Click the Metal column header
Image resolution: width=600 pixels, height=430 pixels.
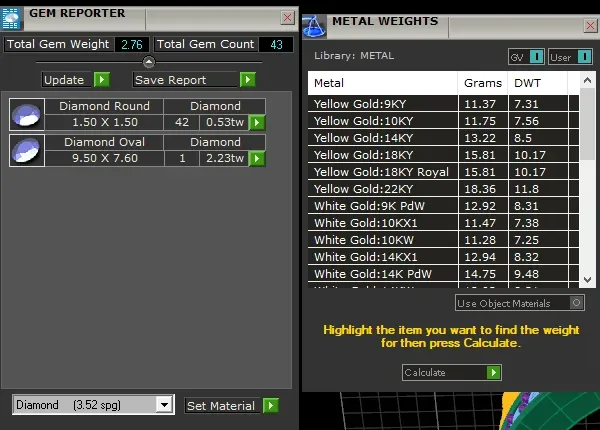[383, 83]
